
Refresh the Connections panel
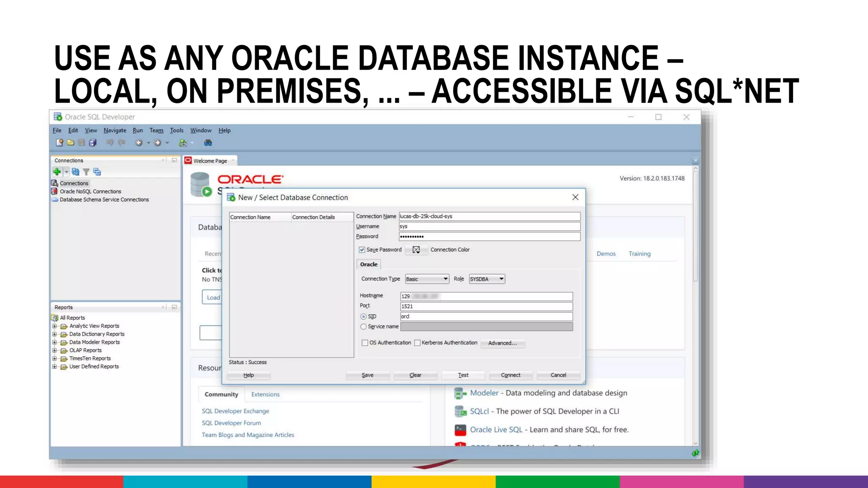(x=75, y=172)
